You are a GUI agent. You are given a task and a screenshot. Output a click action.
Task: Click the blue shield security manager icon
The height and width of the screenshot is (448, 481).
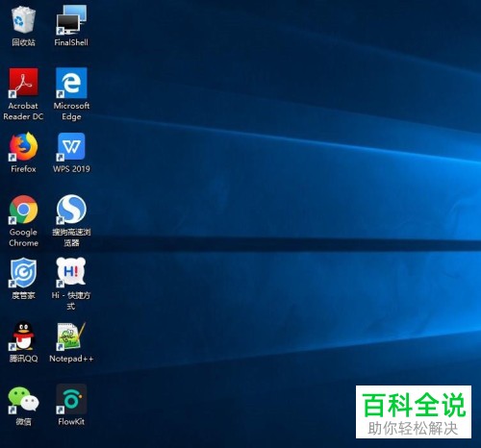(x=23, y=273)
